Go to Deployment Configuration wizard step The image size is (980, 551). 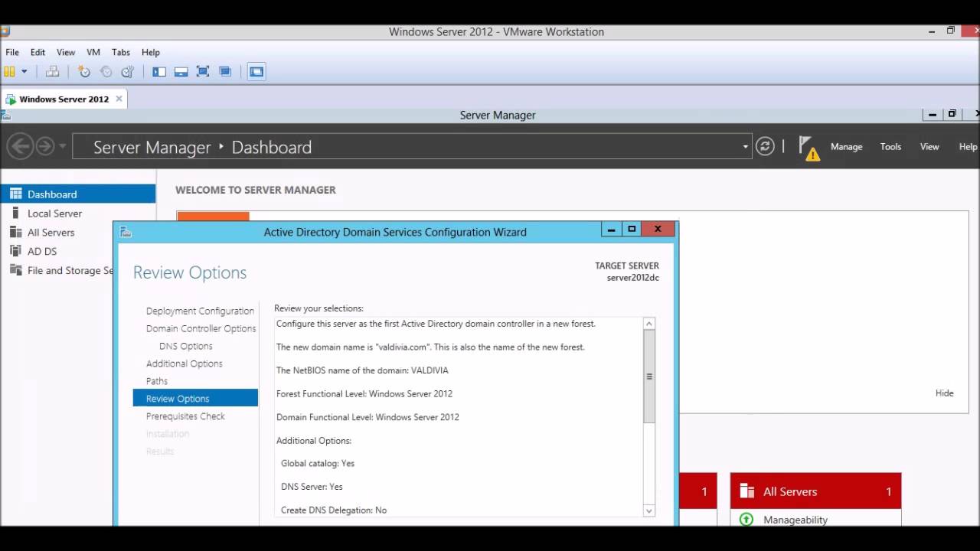coord(200,311)
